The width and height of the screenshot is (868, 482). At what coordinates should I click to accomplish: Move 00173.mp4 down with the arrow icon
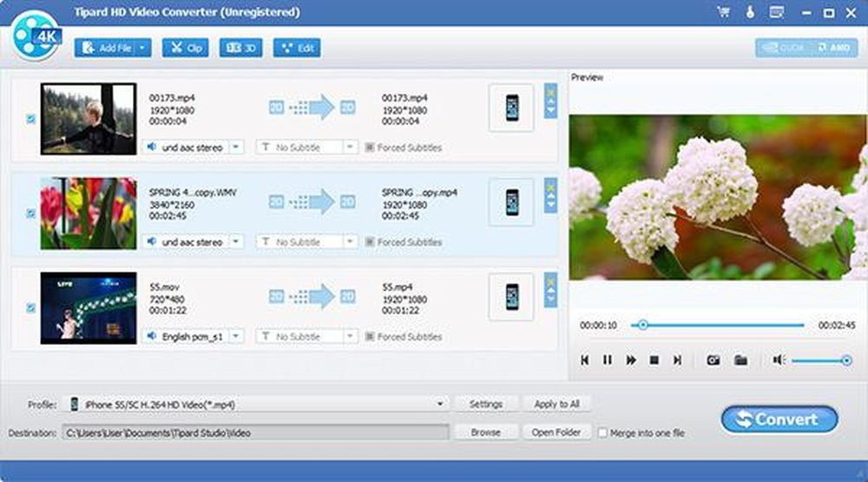[551, 111]
